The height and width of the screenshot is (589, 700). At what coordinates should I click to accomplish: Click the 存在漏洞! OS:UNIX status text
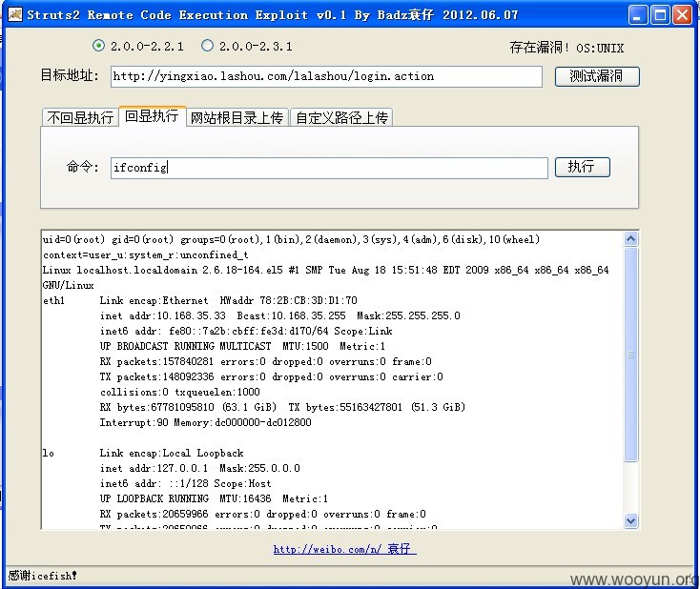(566, 48)
